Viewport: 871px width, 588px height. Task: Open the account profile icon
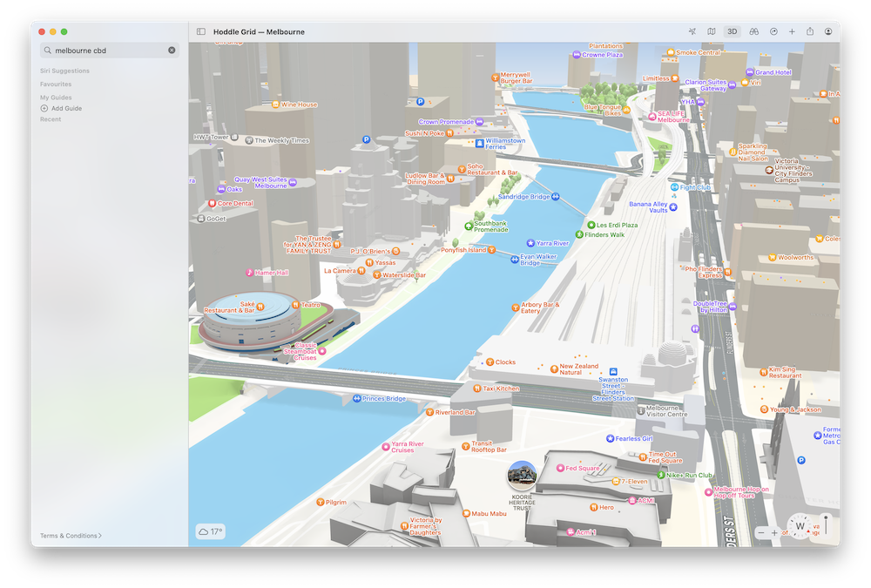tap(828, 31)
